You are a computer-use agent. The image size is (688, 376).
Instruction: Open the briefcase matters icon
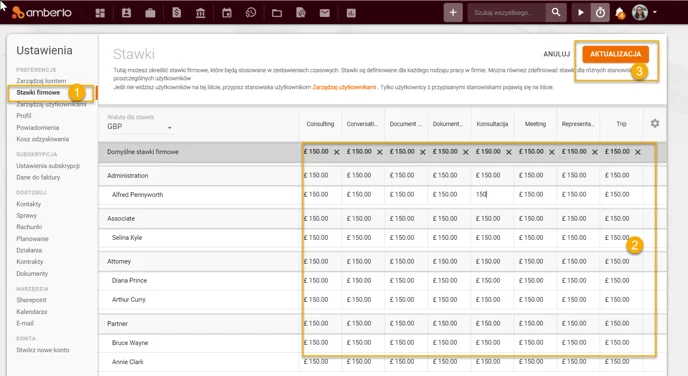point(150,13)
